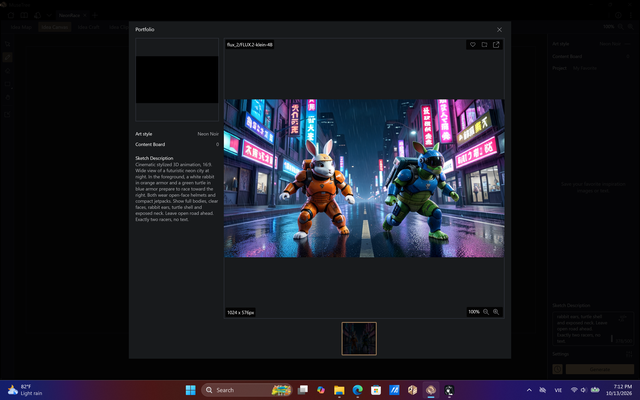The height and width of the screenshot is (400, 640).
Task: Open the clock showing 7:12 PM
Action: 619,390
